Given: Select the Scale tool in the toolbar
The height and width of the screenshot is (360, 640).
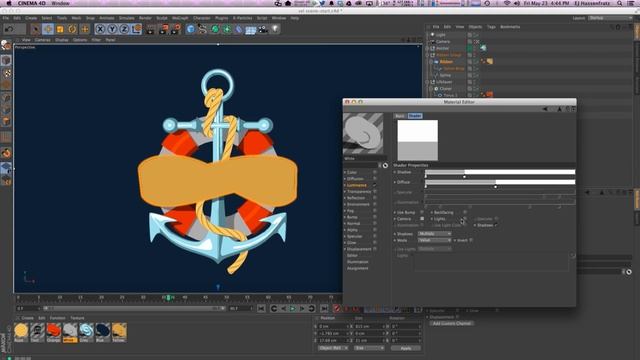Looking at the screenshot, I should [60, 29].
